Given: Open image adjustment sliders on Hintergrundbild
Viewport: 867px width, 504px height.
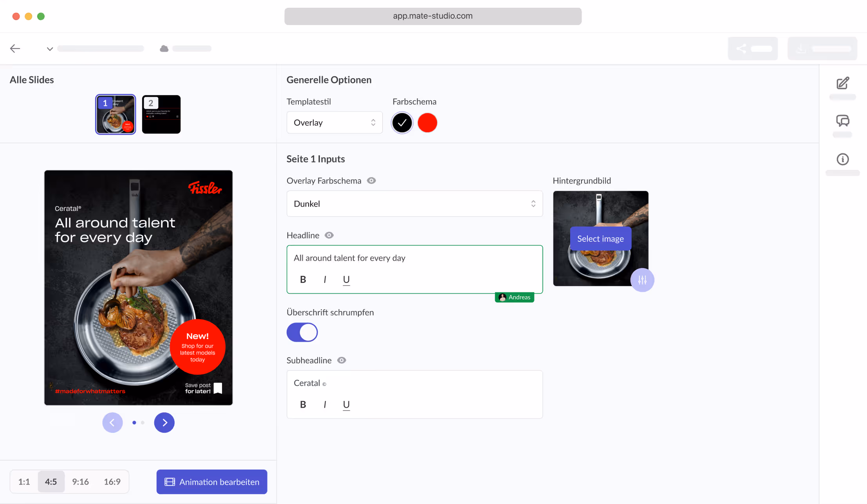Looking at the screenshot, I should 642,280.
